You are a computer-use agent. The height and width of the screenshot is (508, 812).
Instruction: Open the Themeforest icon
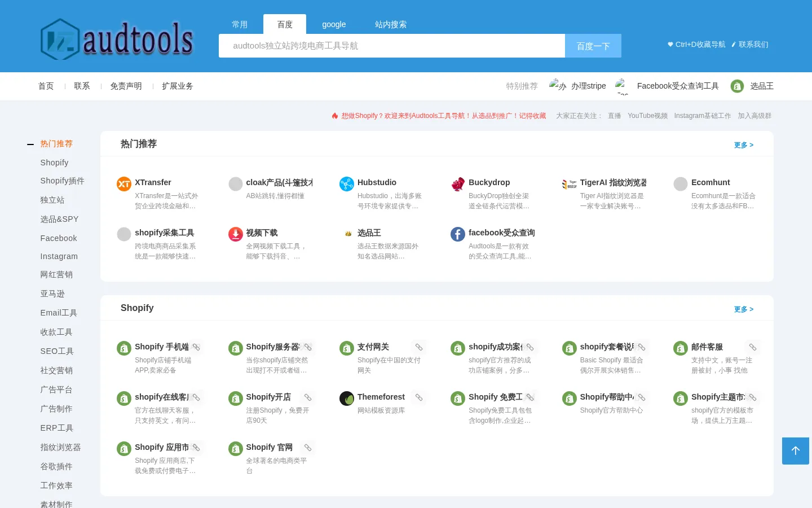pyautogui.click(x=347, y=398)
